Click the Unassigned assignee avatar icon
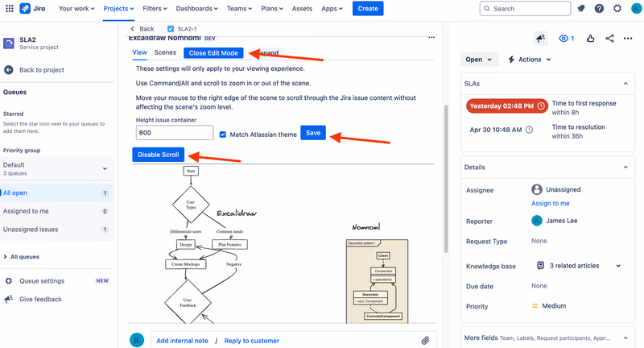Screen dimensions: 644x348 (537, 189)
